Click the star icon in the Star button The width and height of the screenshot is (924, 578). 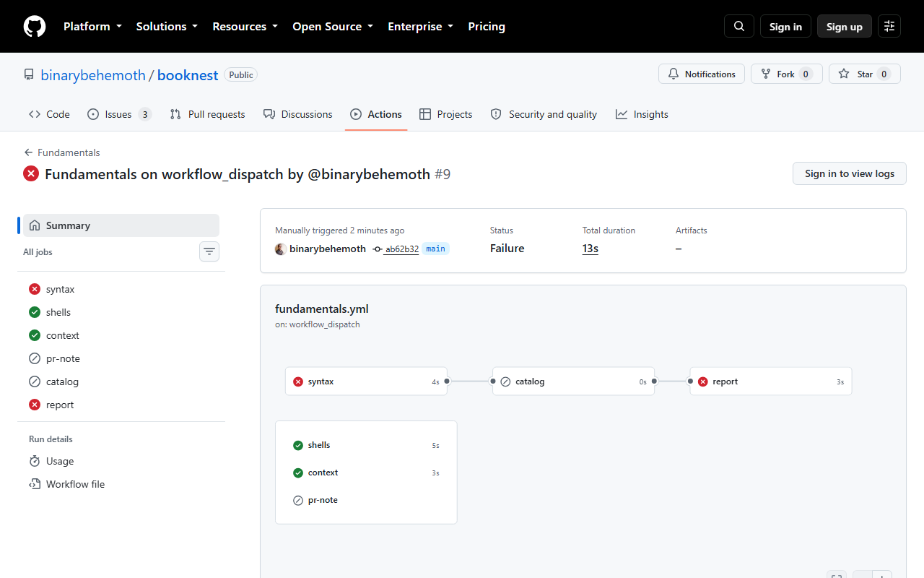coord(844,74)
